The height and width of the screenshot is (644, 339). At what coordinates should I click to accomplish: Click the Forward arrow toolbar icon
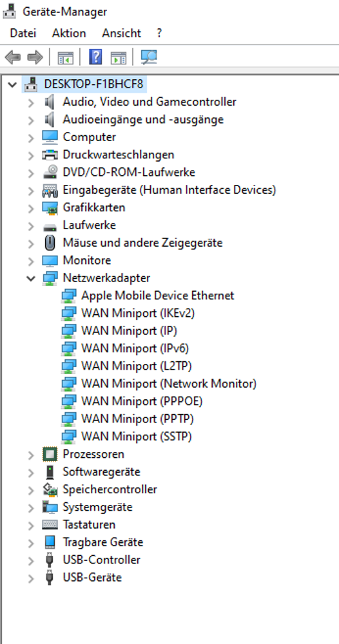(35, 57)
